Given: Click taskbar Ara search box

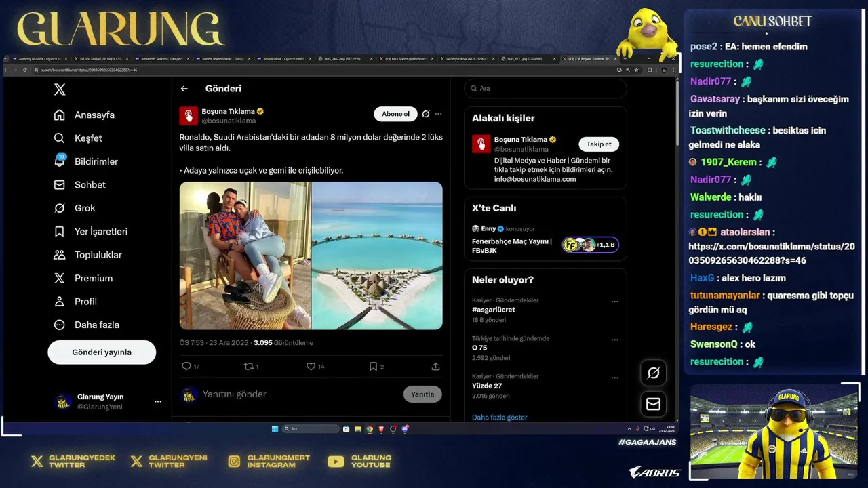Looking at the screenshot, I should tap(311, 428).
